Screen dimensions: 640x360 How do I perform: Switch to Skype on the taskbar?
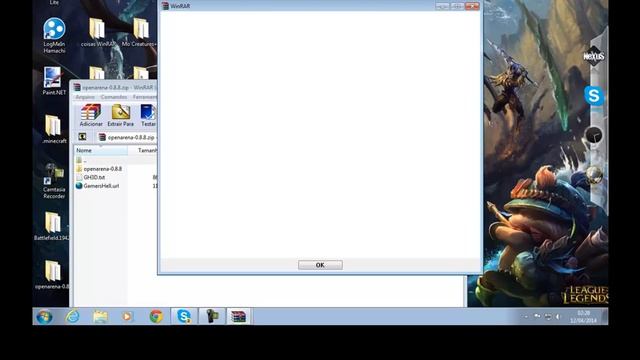point(184,316)
